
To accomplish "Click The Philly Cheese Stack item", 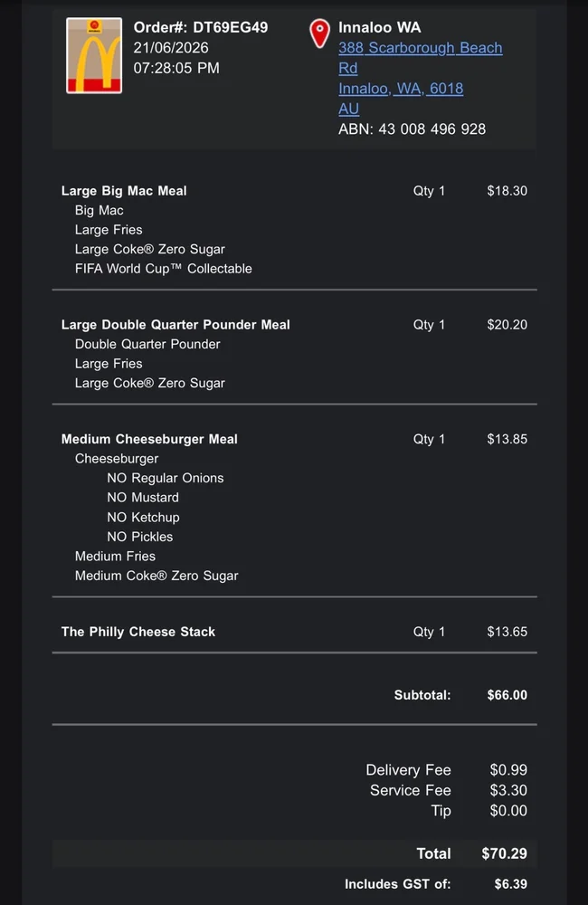I will (x=138, y=632).
